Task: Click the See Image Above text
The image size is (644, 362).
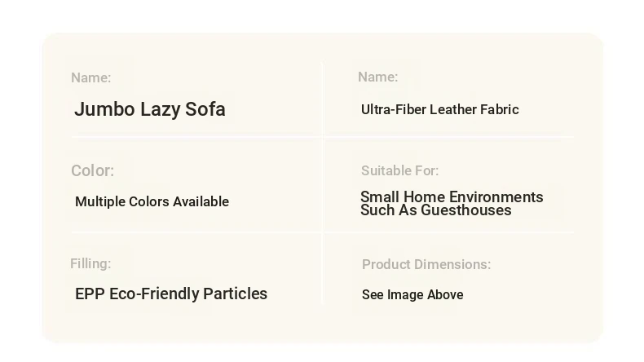Action: (x=412, y=295)
